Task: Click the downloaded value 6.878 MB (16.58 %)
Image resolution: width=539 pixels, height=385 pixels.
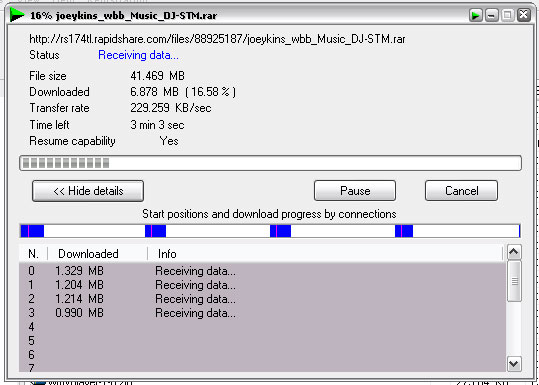Action: (x=183, y=92)
